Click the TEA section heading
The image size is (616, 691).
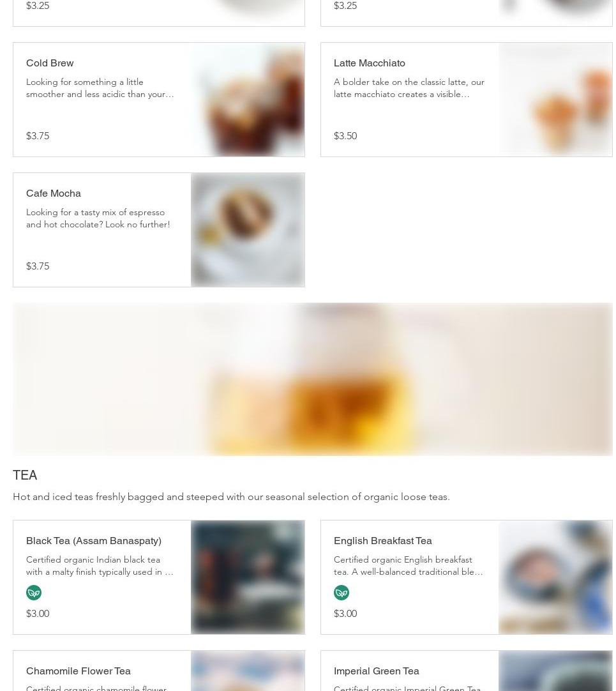25,475
